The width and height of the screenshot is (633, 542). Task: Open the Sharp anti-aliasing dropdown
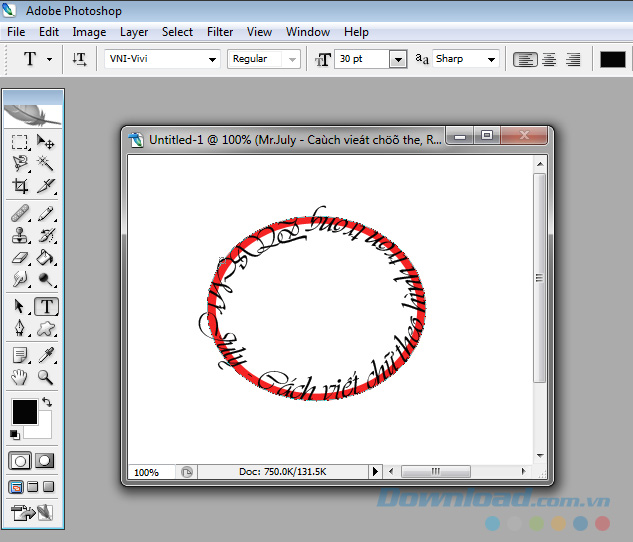(491, 60)
